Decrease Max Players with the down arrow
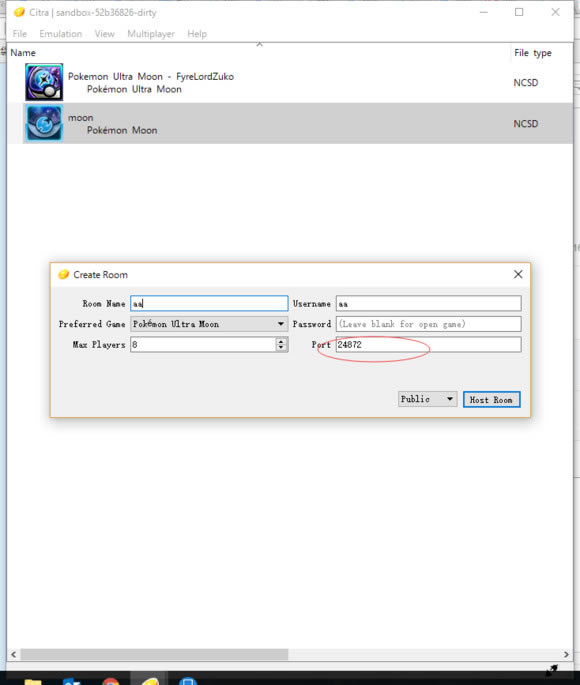The image size is (580, 685). click(x=281, y=348)
